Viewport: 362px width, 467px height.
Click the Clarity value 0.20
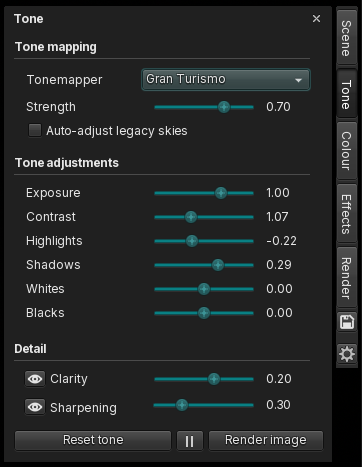pyautogui.click(x=279, y=379)
